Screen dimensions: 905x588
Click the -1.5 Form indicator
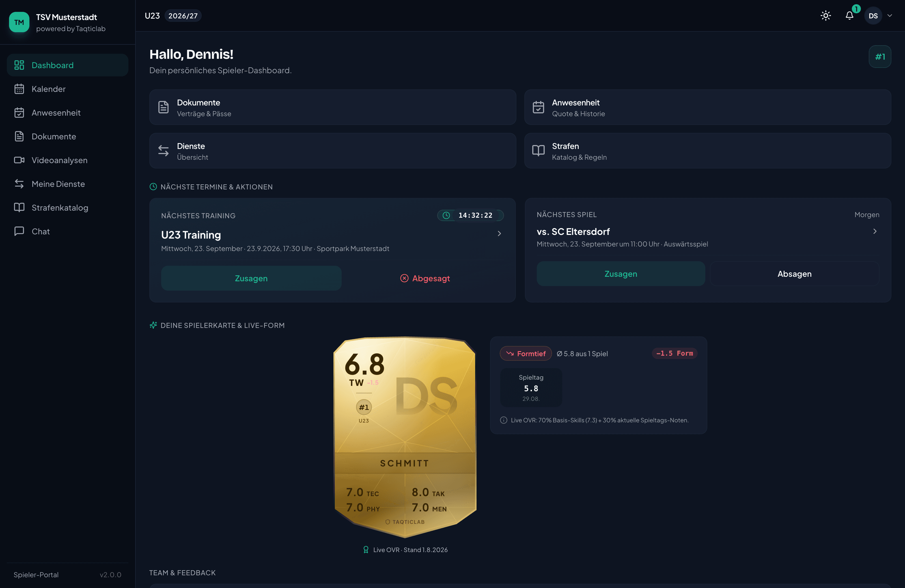pos(675,353)
